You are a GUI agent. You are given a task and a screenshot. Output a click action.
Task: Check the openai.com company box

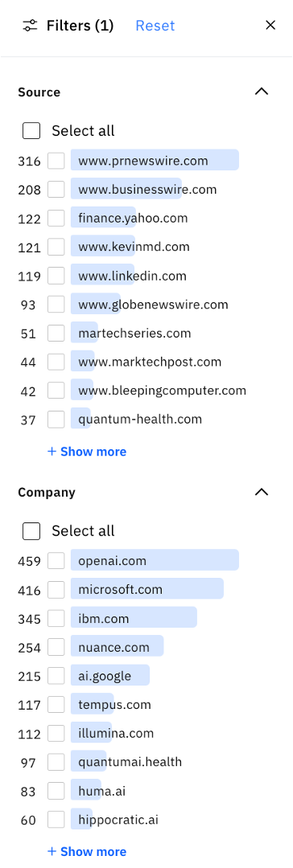pos(56,561)
